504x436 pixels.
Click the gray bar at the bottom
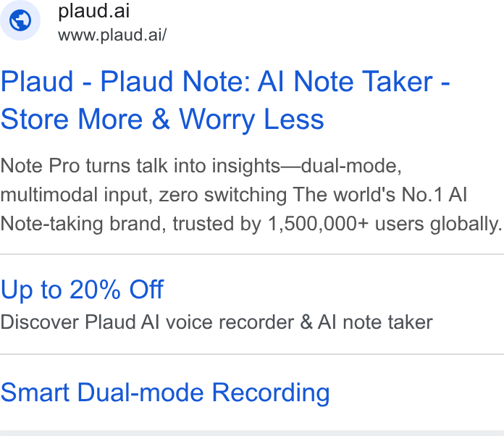click(252, 433)
